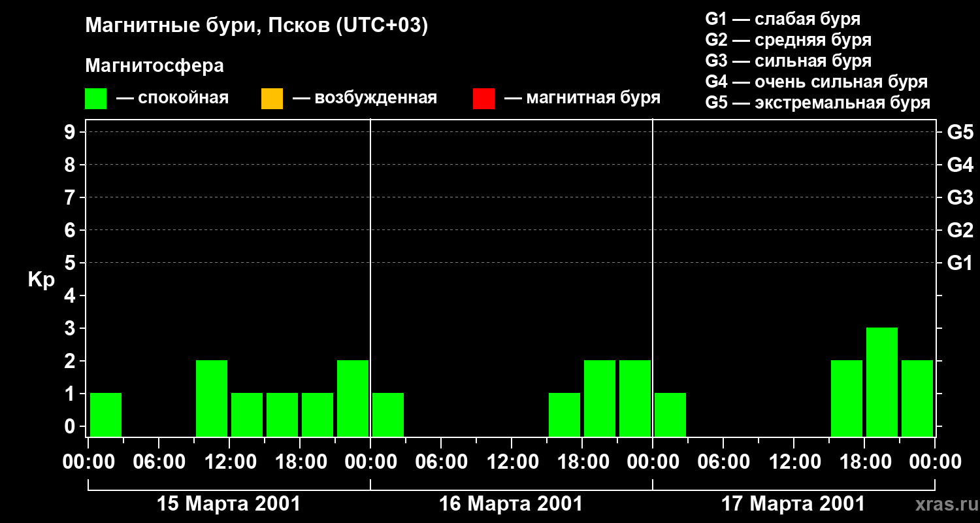Click the '18:00' time label for 16 Марта
This screenshot has height=523, width=980.
coord(582,462)
